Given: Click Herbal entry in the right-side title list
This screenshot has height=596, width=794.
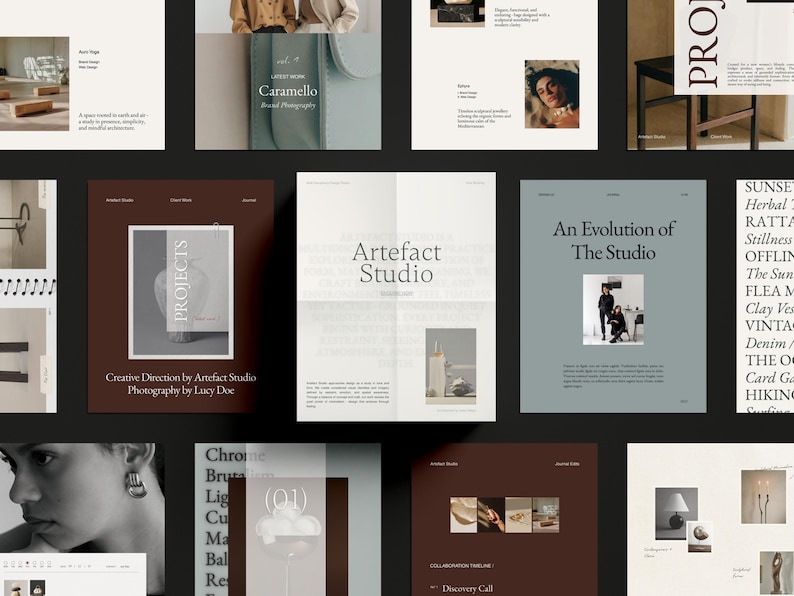Looking at the screenshot, I should [769, 204].
